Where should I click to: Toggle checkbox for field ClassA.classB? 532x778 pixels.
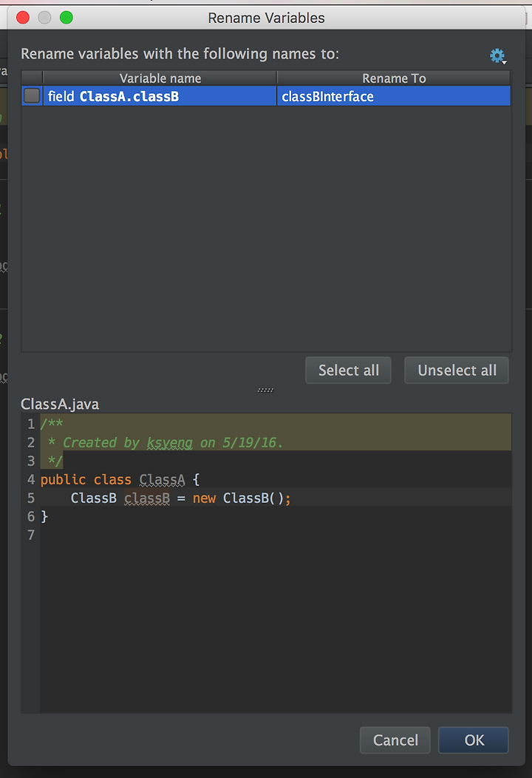(32, 95)
